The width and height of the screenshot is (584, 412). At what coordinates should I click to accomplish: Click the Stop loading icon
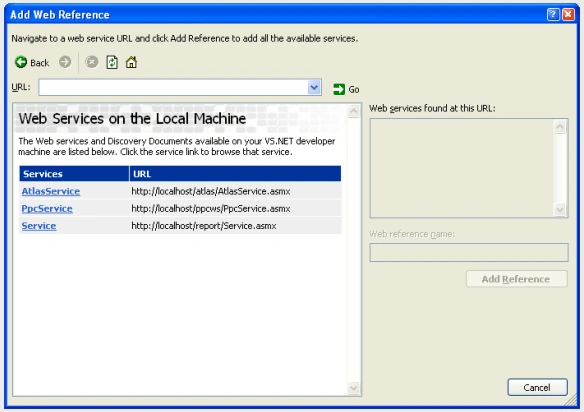92,62
